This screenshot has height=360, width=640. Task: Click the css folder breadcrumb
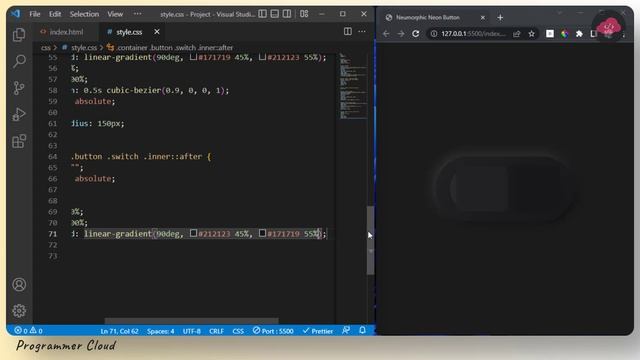click(x=46, y=48)
